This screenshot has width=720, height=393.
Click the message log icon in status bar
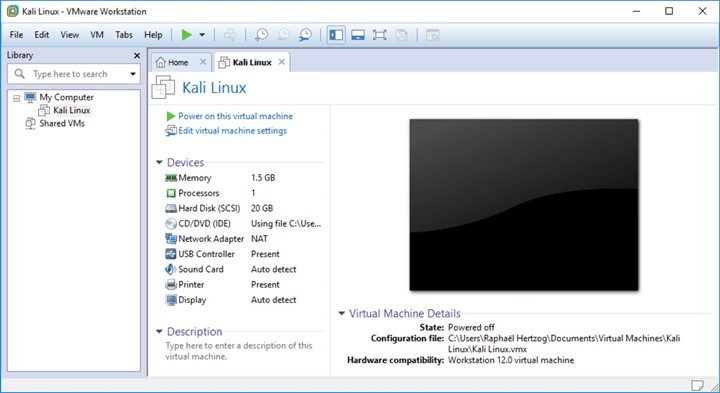tap(698, 385)
